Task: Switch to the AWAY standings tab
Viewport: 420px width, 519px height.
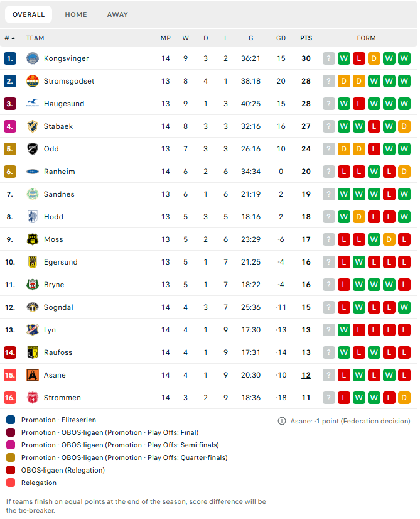Action: click(117, 14)
